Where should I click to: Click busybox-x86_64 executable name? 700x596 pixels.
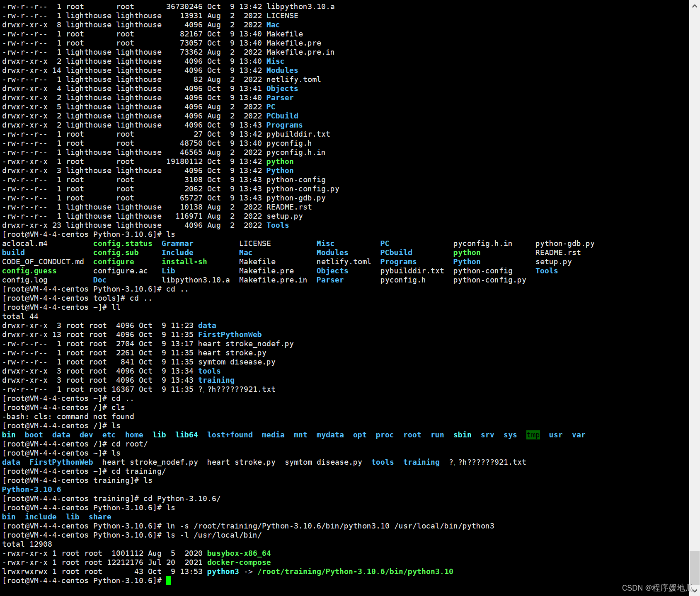tap(239, 553)
